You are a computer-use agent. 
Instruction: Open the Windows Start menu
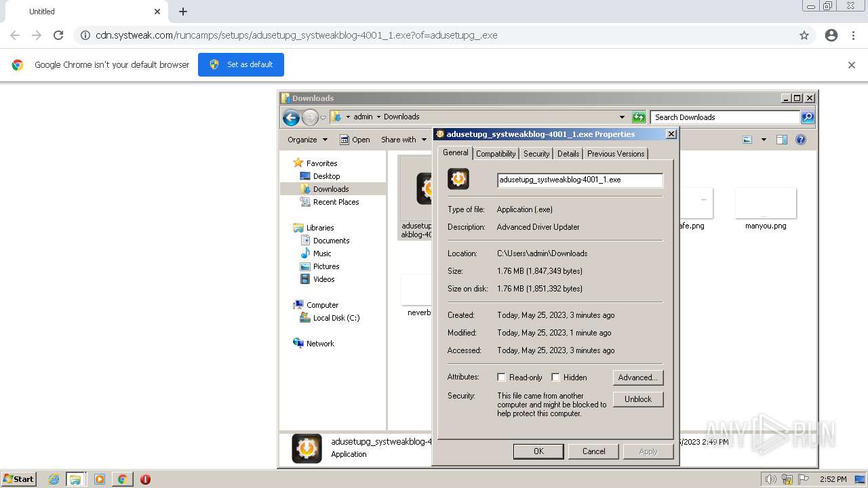(18, 479)
